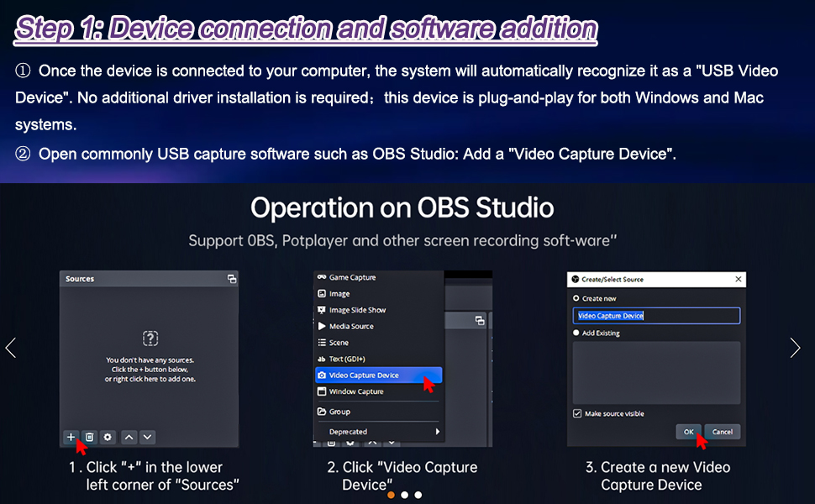
Task: Choose Image from source menu
Action: click(378, 293)
